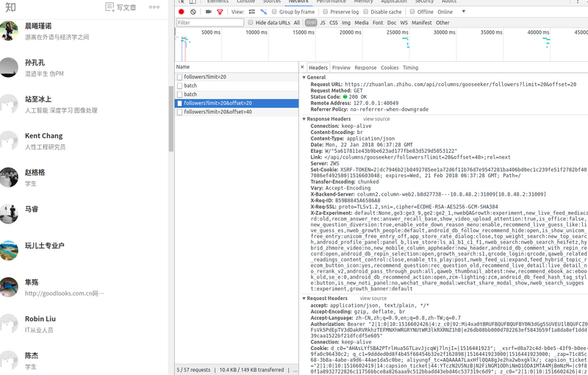Open follower 陈杰 profile
Screen dimensions: 588x375
tap(32, 355)
